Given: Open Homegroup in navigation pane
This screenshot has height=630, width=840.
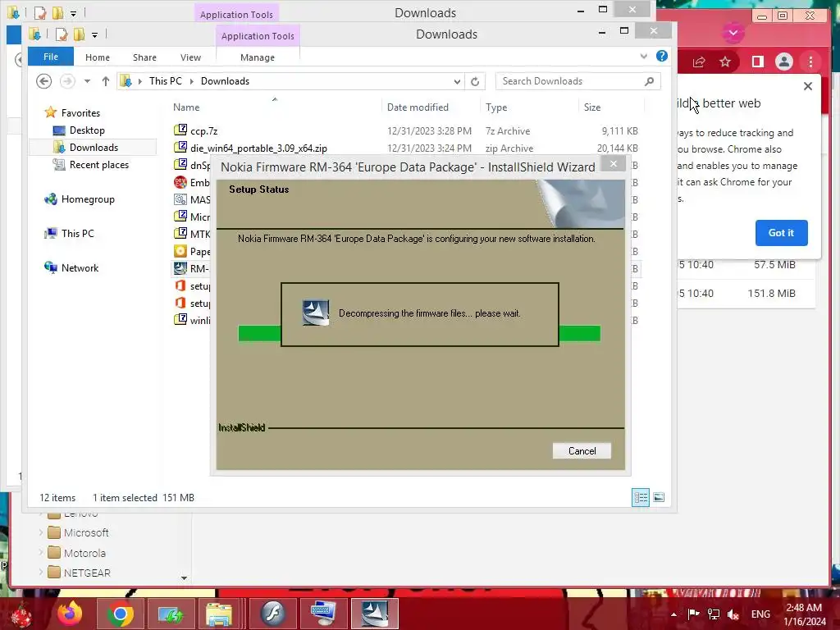Looking at the screenshot, I should point(88,199).
